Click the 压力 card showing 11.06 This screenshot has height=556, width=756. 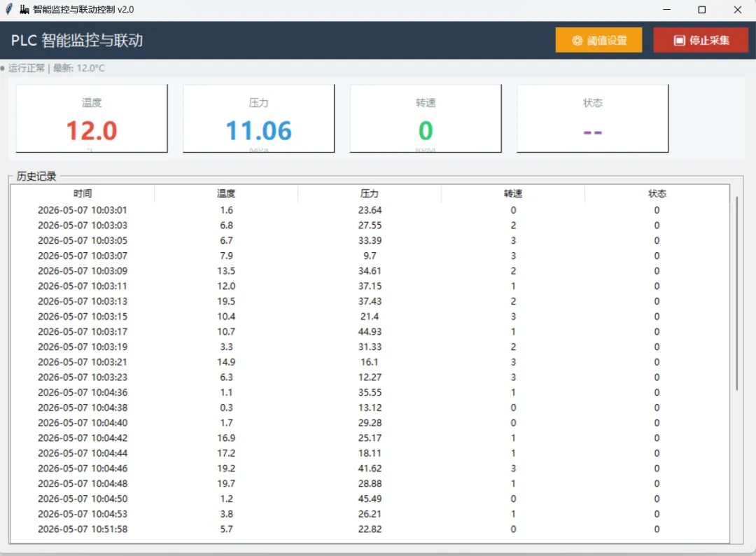point(258,118)
